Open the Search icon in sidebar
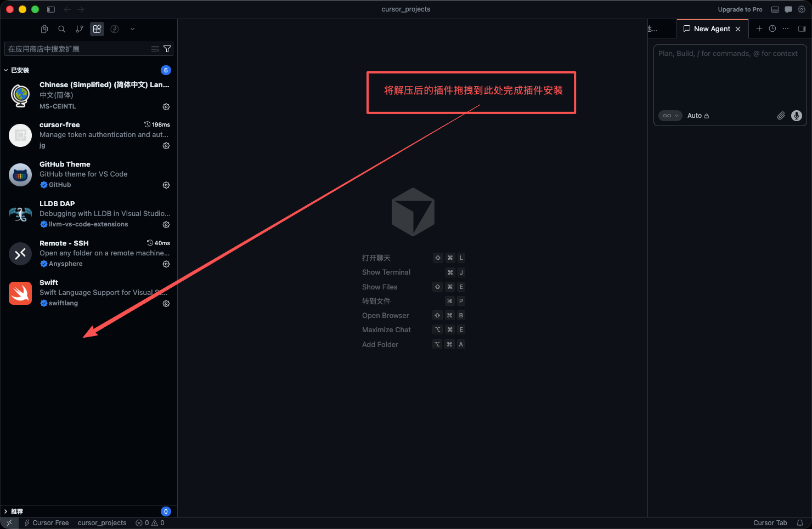Image resolution: width=812 pixels, height=529 pixels. 62,29
